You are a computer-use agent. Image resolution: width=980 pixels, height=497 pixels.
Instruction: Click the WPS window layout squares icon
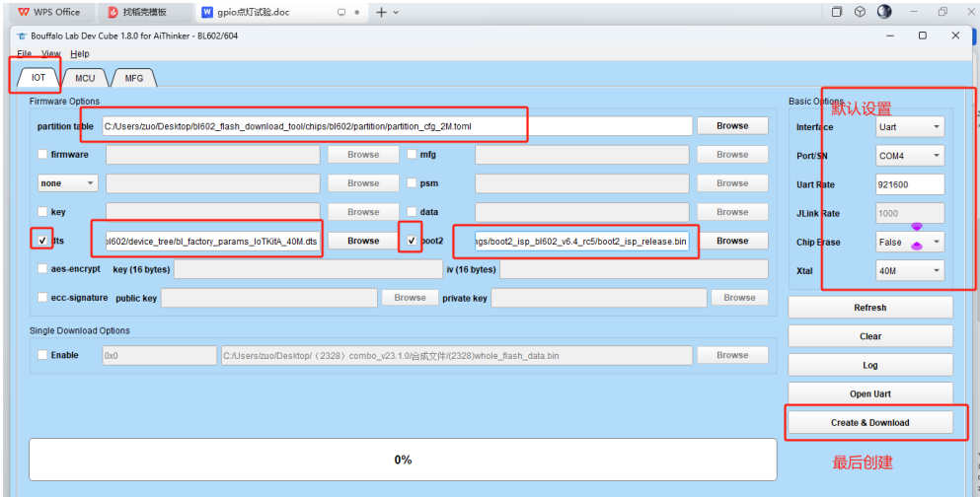point(836,11)
